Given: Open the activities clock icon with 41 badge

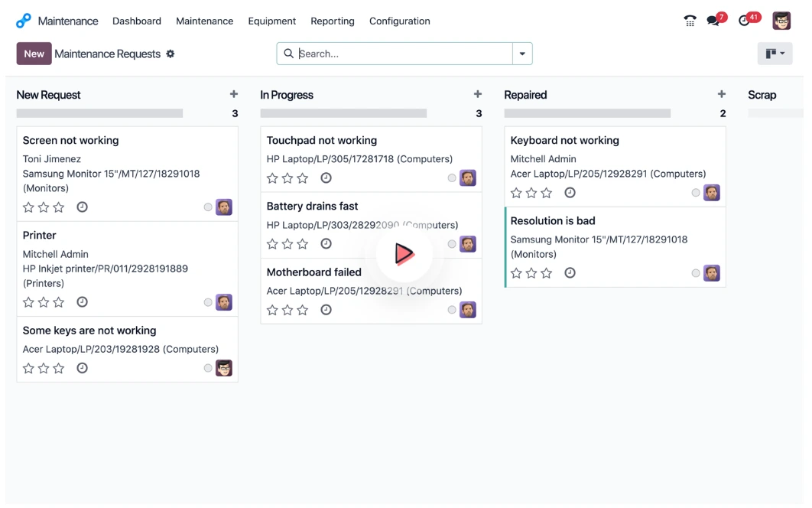Looking at the screenshot, I should (745, 21).
